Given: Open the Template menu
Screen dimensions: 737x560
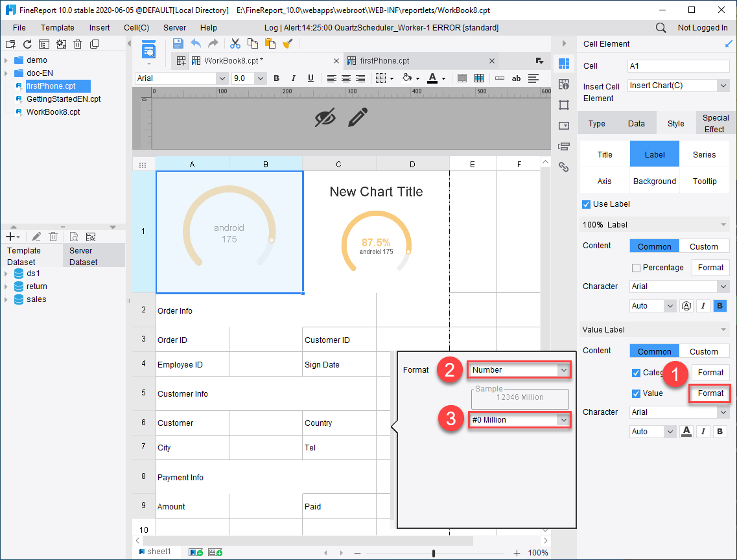Looking at the screenshot, I should (57, 28).
